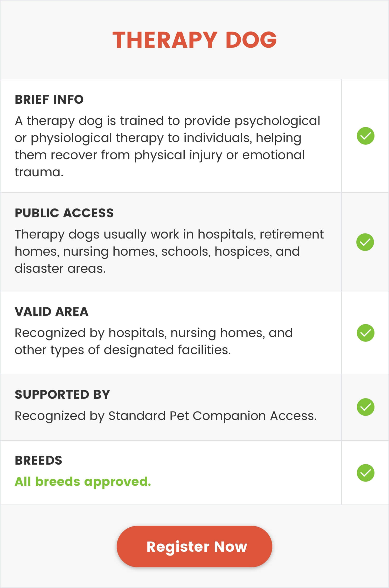The width and height of the screenshot is (389, 588).
Task: Click the word 'trauma.' in Brief Info
Action: (39, 172)
